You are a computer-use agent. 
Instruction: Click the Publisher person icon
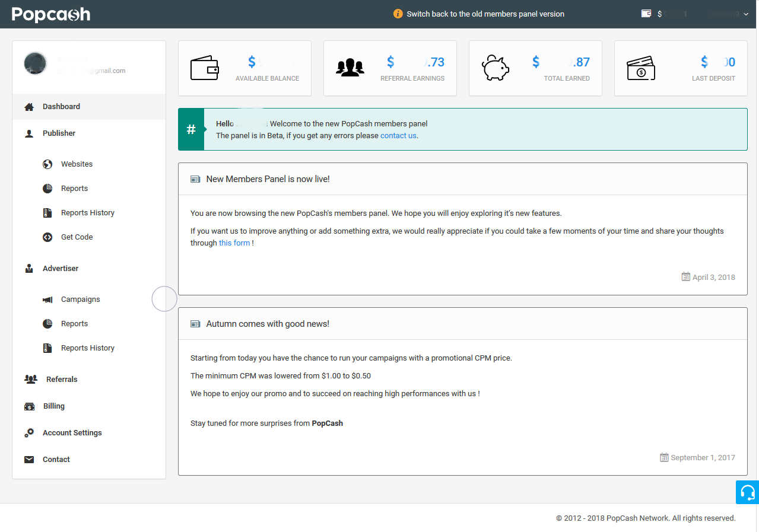(x=29, y=133)
